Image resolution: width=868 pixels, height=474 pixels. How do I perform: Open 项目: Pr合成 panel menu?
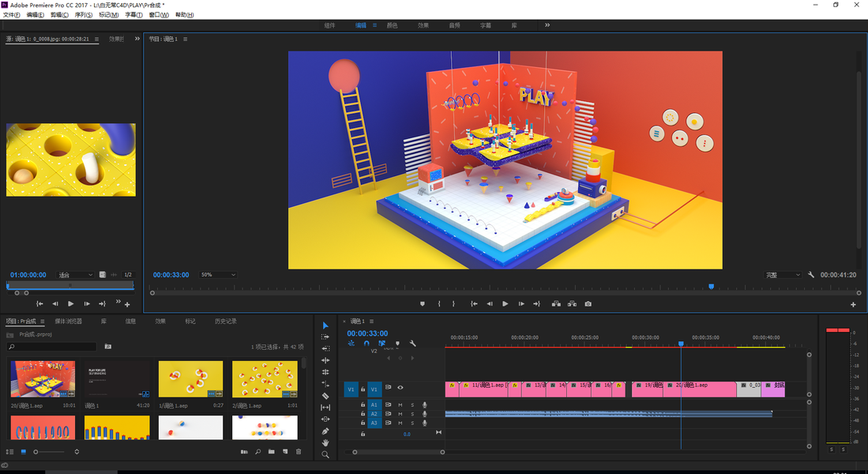pos(42,322)
